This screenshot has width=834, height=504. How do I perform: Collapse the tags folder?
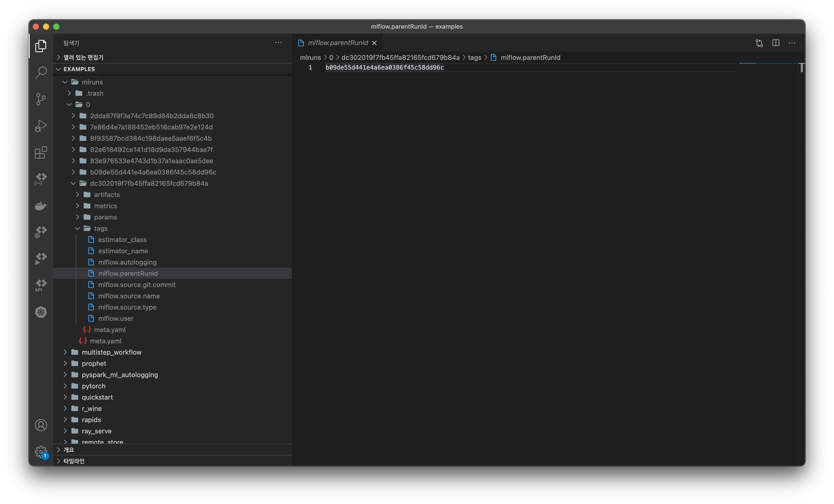(101, 228)
